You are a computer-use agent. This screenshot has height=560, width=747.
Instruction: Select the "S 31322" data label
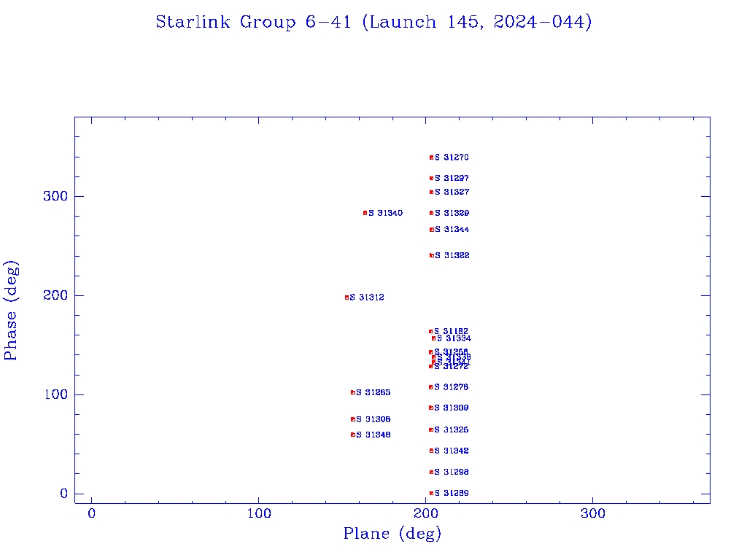point(452,256)
